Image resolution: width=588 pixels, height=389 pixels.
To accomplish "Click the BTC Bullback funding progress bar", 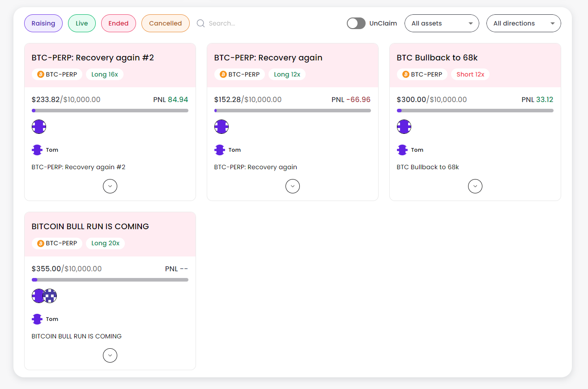I will click(475, 111).
